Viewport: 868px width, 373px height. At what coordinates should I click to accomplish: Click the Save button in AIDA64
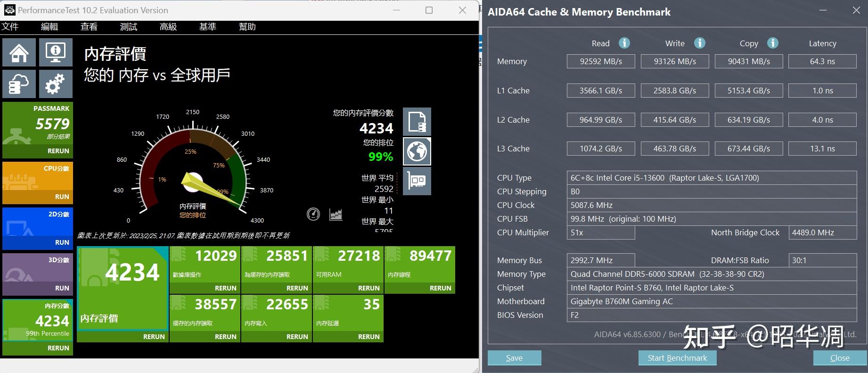point(514,358)
